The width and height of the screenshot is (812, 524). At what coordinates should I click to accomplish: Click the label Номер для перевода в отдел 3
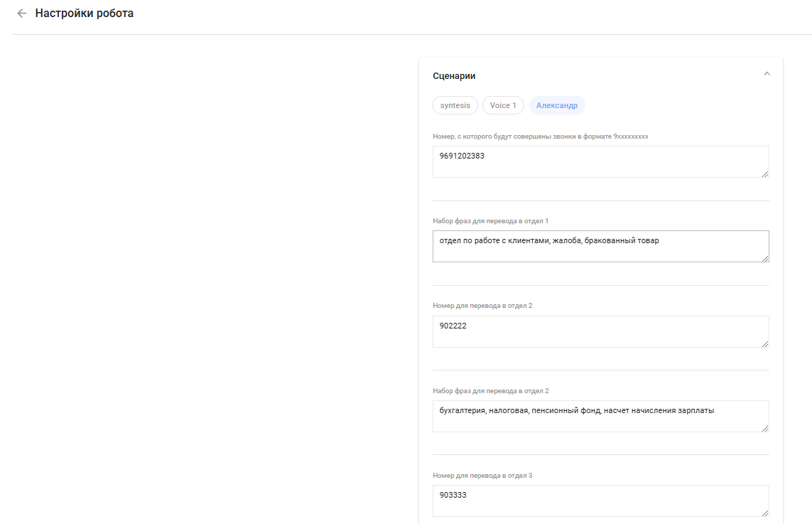coord(482,476)
